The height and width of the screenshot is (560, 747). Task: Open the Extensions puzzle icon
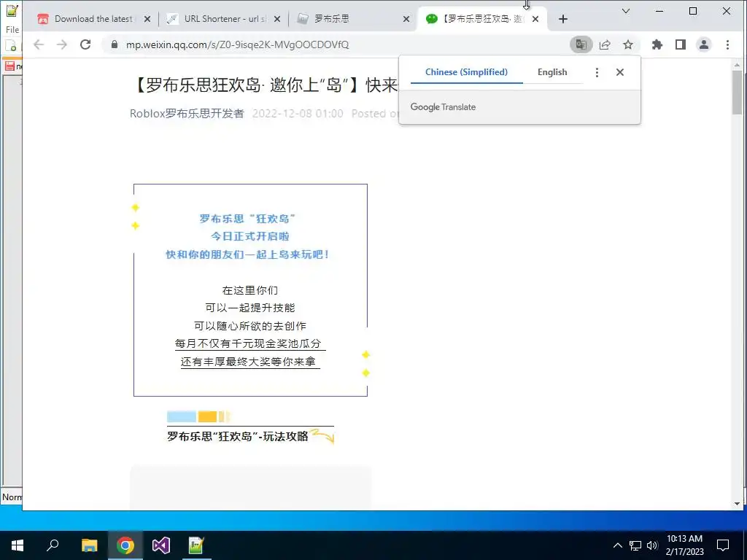tap(657, 44)
